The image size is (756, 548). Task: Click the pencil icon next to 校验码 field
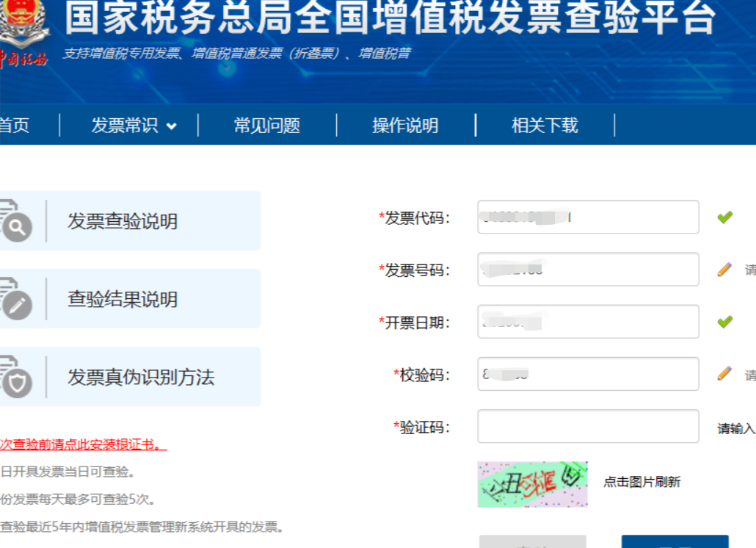coord(724,373)
